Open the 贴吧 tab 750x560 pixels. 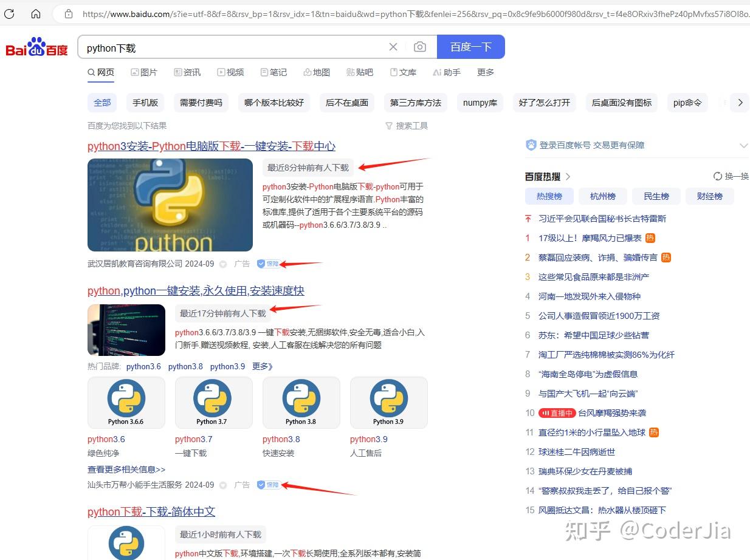click(360, 72)
